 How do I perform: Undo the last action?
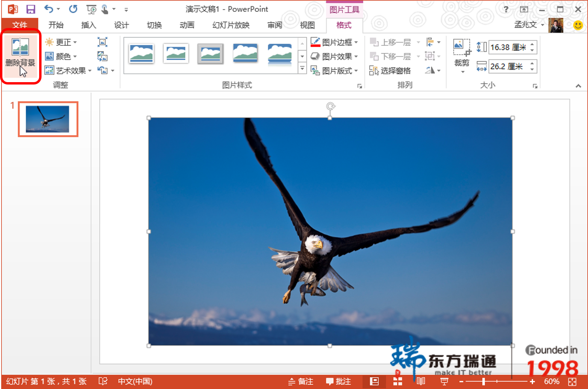coord(49,9)
